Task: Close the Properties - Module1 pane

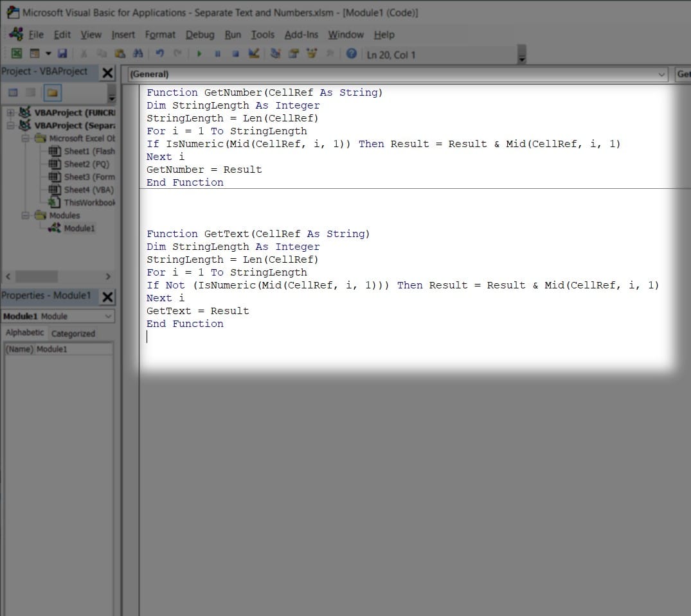Action: point(107,297)
